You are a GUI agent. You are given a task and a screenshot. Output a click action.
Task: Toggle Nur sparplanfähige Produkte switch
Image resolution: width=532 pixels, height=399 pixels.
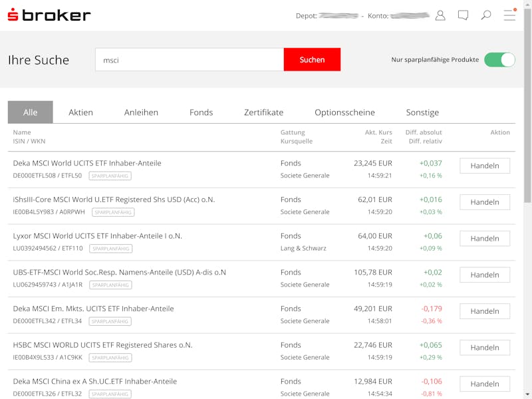point(499,60)
